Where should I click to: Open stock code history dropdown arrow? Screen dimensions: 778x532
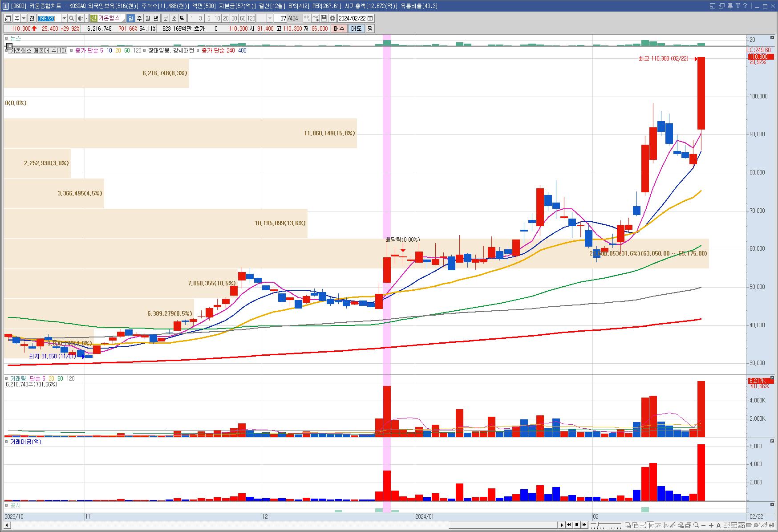click(64, 18)
